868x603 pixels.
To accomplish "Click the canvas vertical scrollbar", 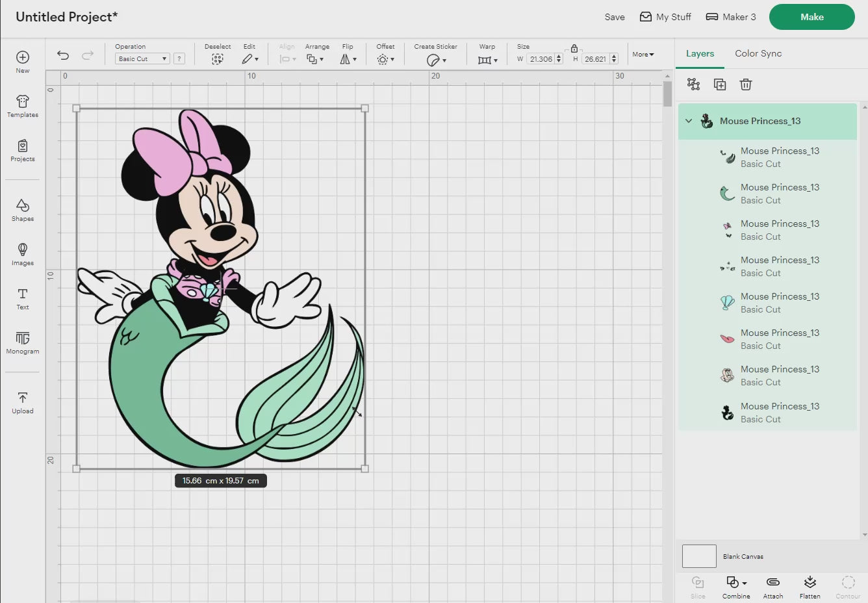I will (x=667, y=94).
